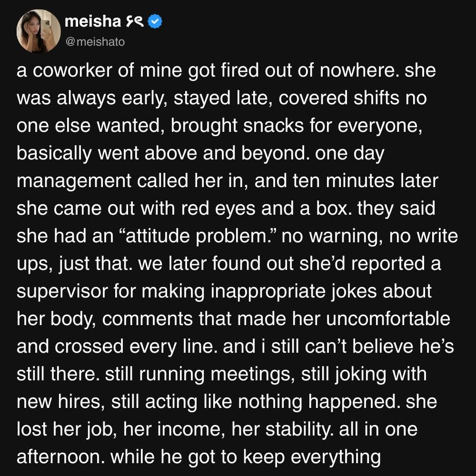Click the blue verified badge
The width and height of the screenshot is (476, 476).
[x=156, y=21]
